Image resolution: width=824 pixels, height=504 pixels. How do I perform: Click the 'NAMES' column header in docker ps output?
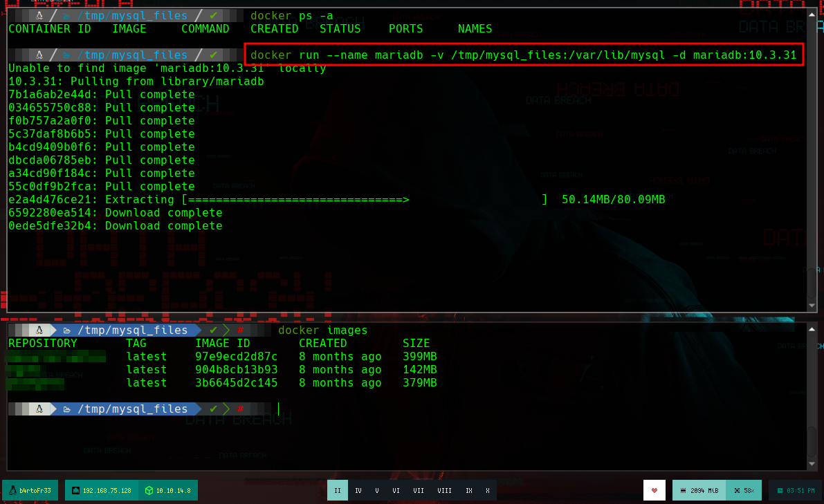click(475, 29)
